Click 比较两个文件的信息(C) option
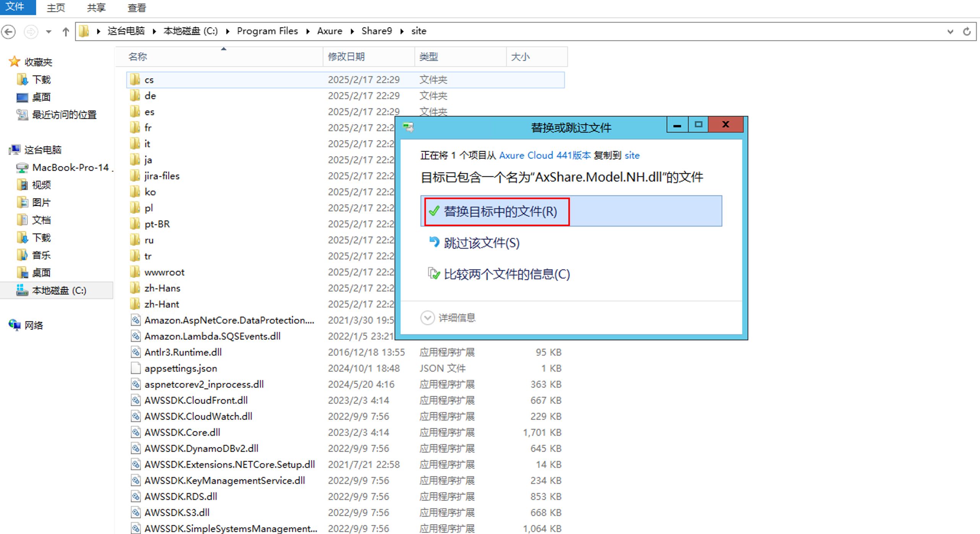Image resolution: width=980 pixels, height=534 pixels. (506, 274)
